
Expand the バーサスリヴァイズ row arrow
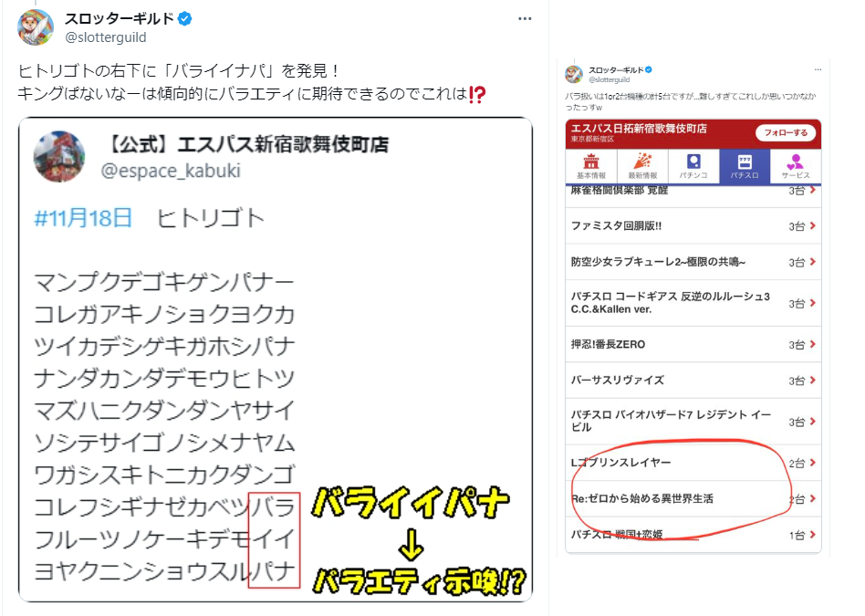pyautogui.click(x=813, y=381)
